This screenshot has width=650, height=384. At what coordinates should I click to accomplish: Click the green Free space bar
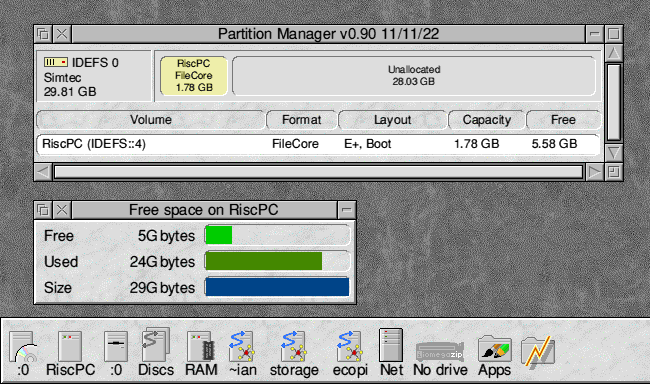pyautogui.click(x=219, y=235)
